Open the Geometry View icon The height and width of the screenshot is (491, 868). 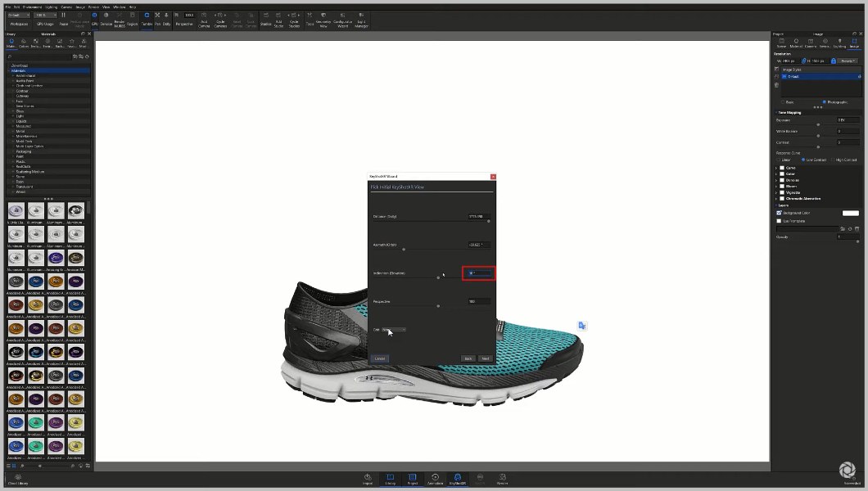[323, 15]
